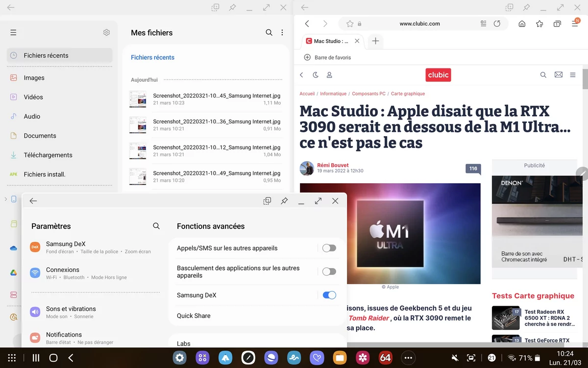The width and height of the screenshot is (588, 368).
Task: Go to the browser home page
Action: pyautogui.click(x=522, y=24)
